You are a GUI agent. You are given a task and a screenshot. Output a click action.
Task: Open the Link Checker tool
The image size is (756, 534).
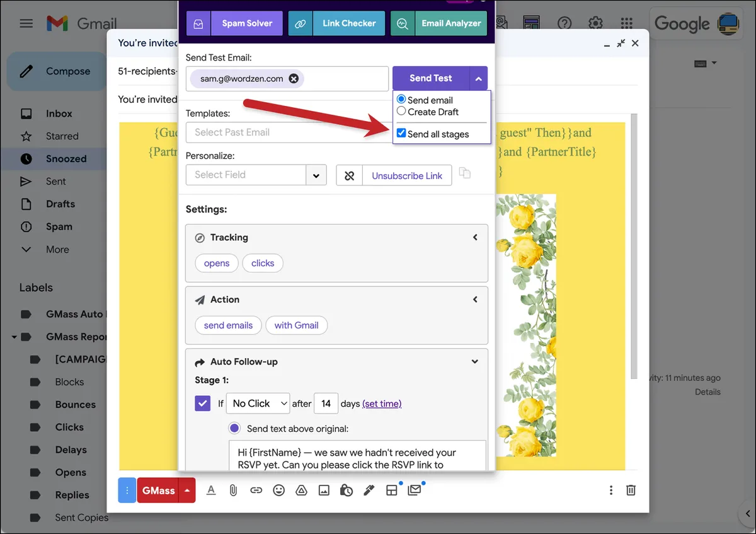pos(337,23)
